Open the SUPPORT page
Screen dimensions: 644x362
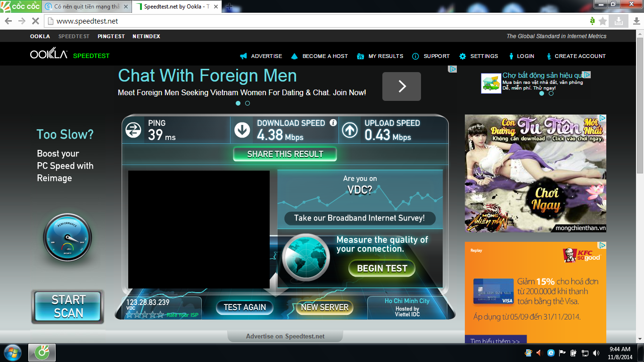coord(437,56)
